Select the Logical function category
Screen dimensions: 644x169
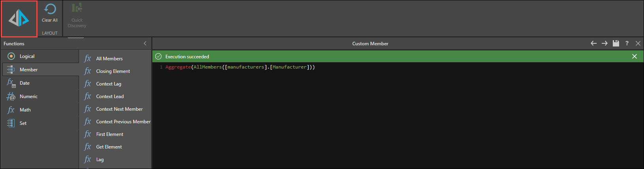[27, 56]
